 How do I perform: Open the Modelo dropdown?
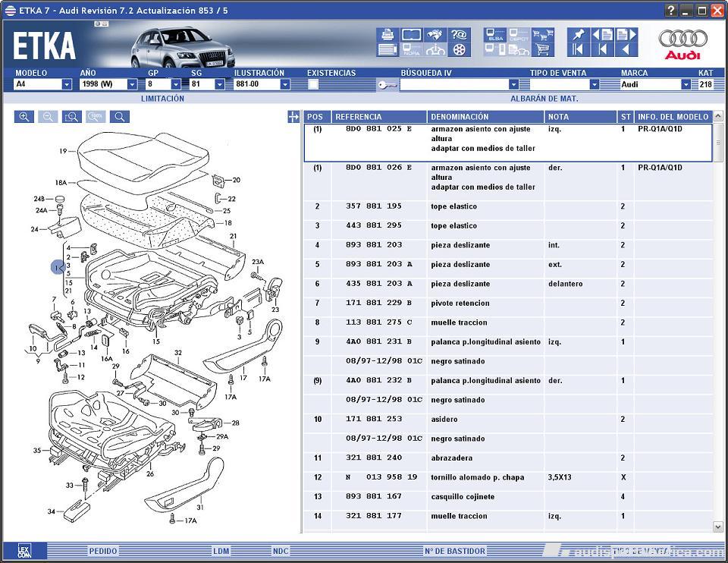[67, 84]
